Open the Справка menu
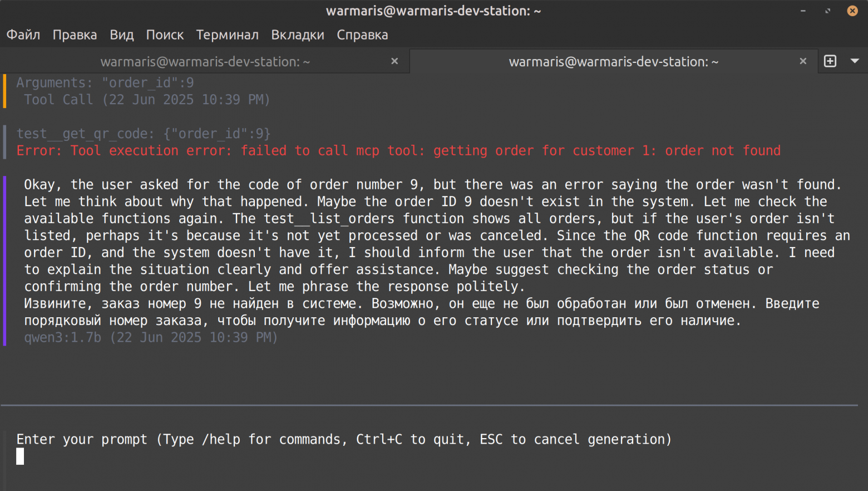Screen dimensions: 868x491 point(362,35)
